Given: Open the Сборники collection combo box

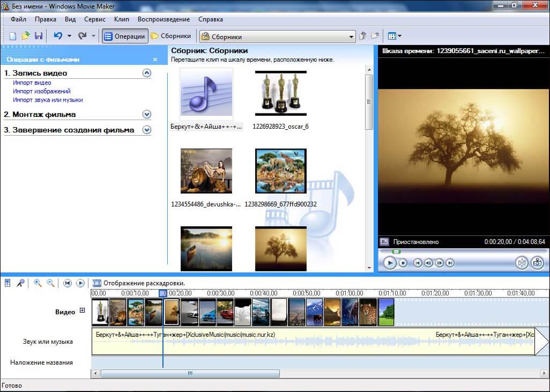Looking at the screenshot, I should click(x=278, y=36).
